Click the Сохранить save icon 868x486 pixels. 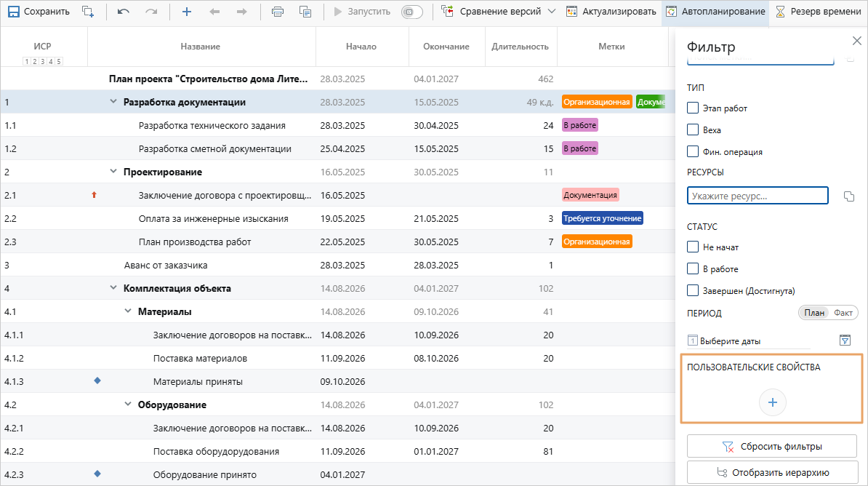point(13,11)
